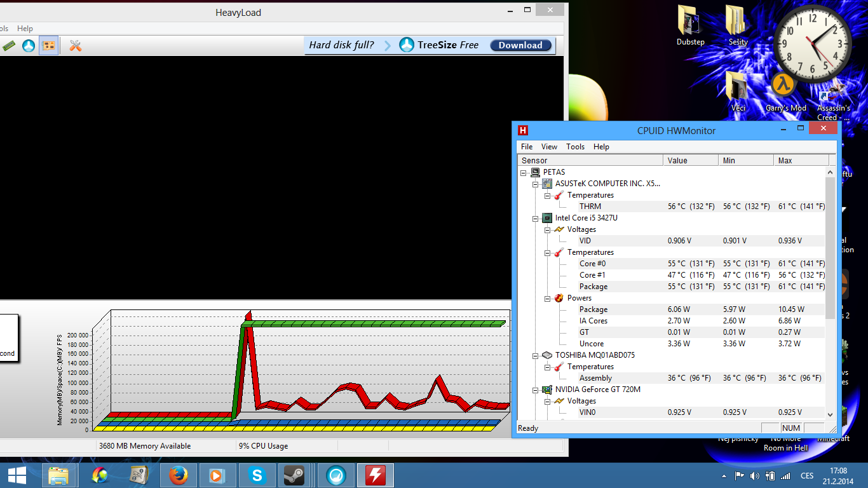Click HWMonitor scrollbar down arrow
868x488 pixels.
point(830,414)
